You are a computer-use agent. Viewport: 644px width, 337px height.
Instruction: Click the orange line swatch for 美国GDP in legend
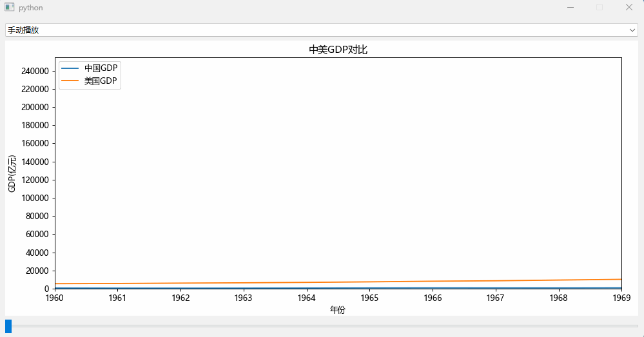click(x=70, y=81)
